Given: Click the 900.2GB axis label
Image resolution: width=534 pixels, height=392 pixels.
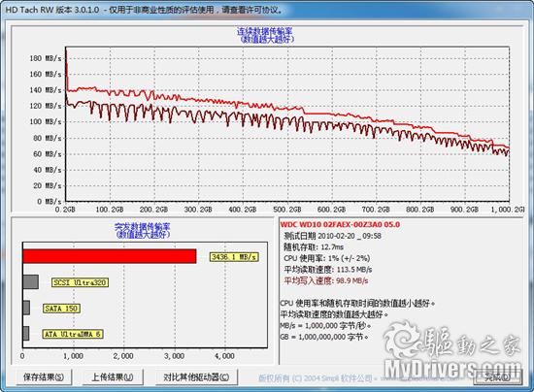Looking at the screenshot, I should pyautogui.click(x=464, y=210).
